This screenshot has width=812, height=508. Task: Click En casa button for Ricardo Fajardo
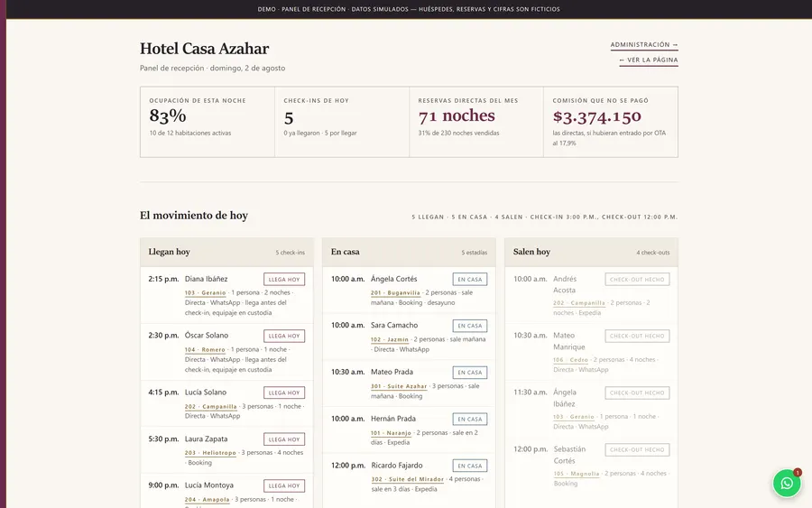tap(470, 466)
